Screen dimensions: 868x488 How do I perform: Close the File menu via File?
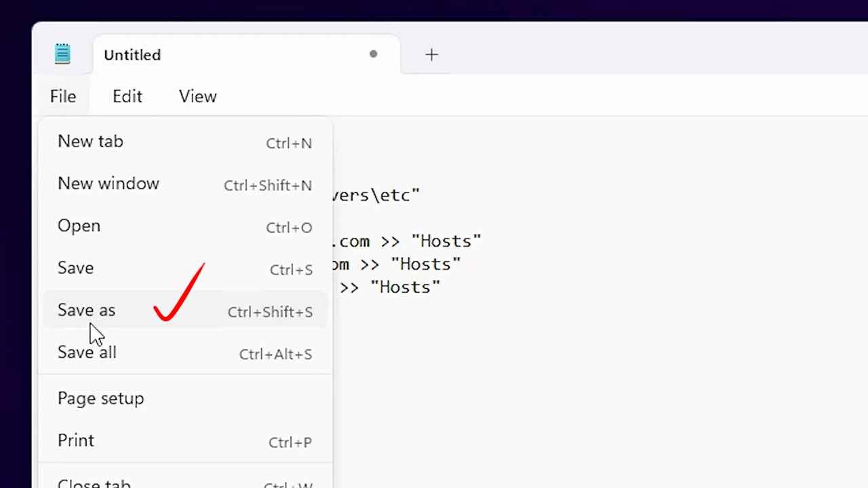(x=63, y=96)
